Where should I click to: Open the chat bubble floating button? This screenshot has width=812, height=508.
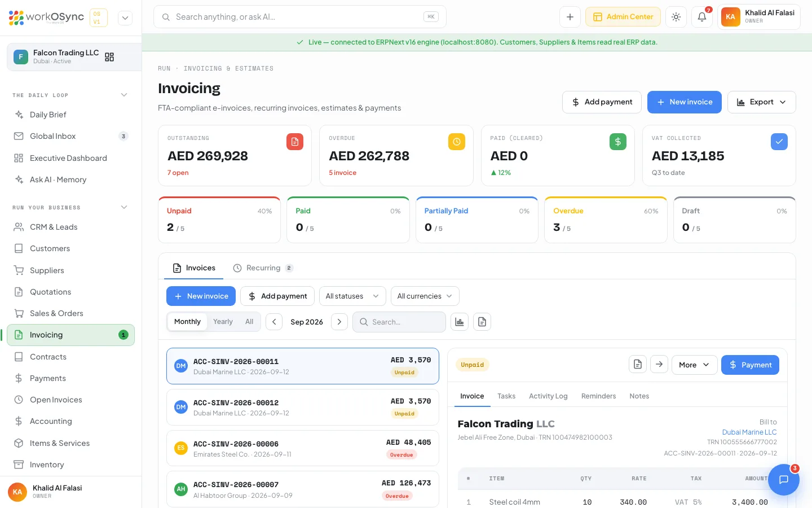783,480
